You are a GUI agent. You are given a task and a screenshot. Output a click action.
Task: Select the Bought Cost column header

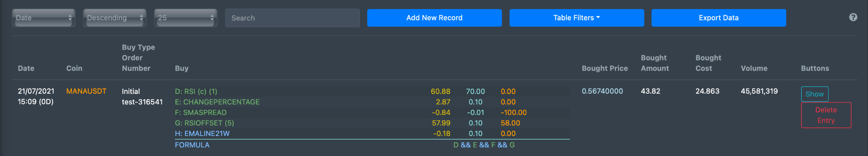click(x=708, y=63)
